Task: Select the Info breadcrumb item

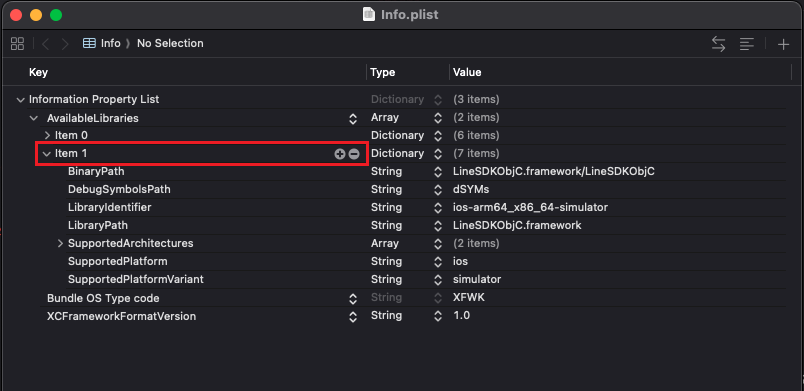Action: (110, 44)
